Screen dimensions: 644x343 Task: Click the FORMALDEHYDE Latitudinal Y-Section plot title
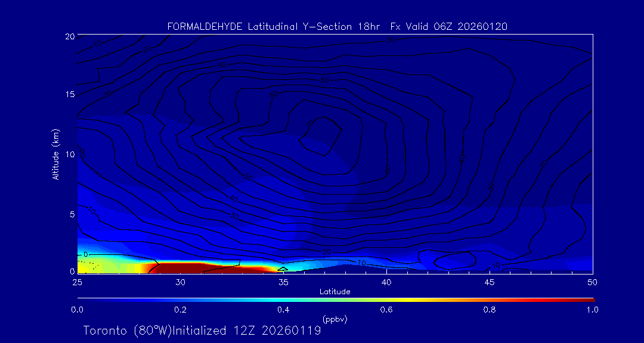coord(338,27)
